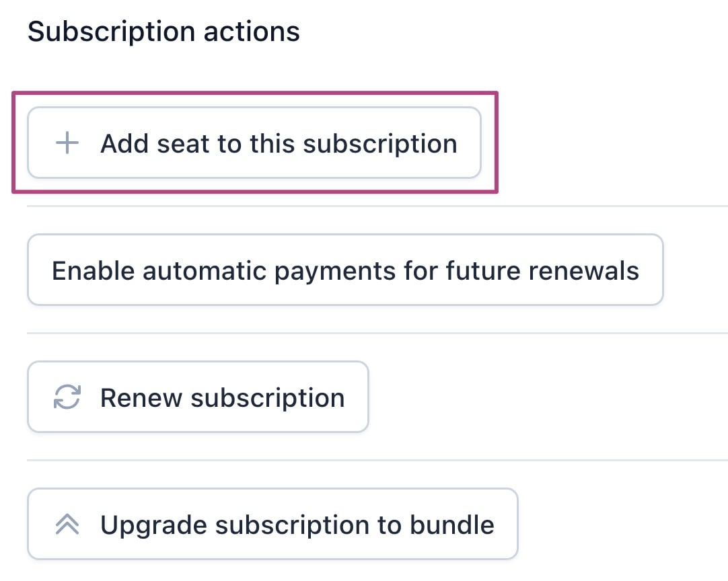Click the magenta highlighted box around Add seat
Viewport: 728px width, 581px height.
254,97
